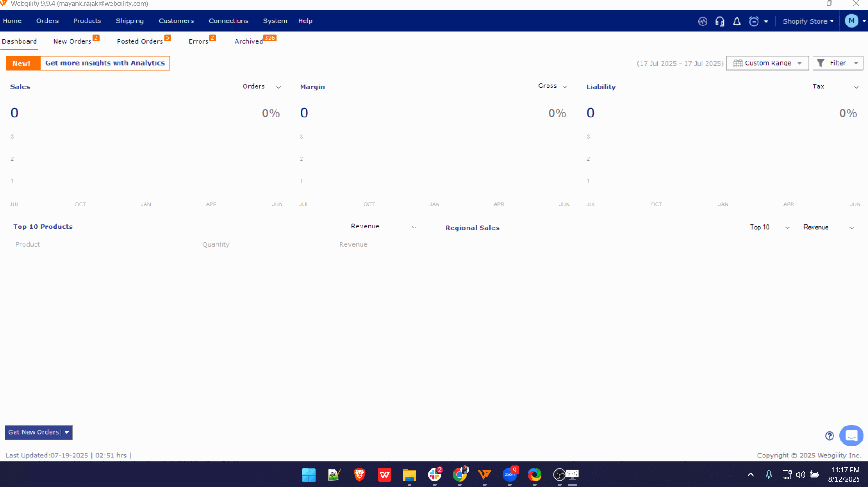Open the user profile avatar M
The height and width of the screenshot is (487, 868).
851,21
